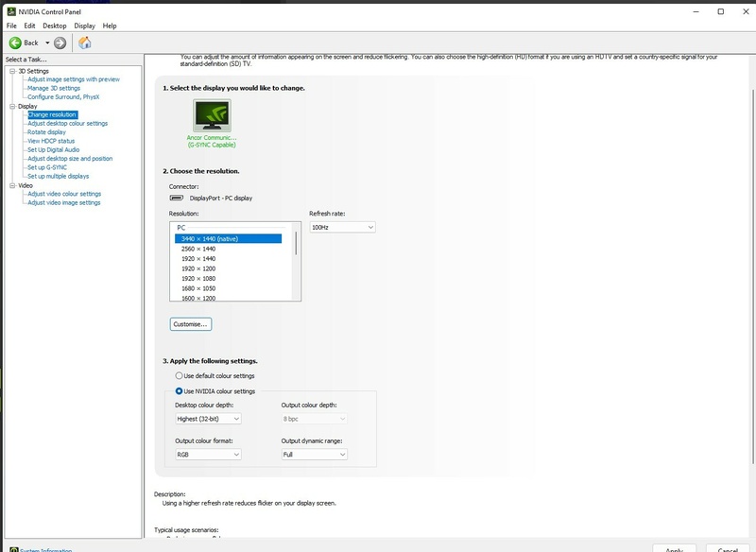The height and width of the screenshot is (552, 756).
Task: Collapse the Video tree node
Action: [12, 185]
